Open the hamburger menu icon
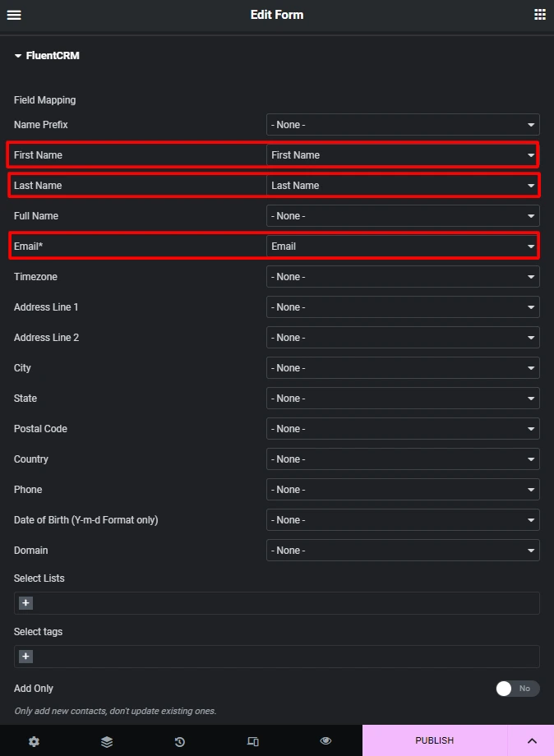The height and width of the screenshot is (756, 554). 14,15
